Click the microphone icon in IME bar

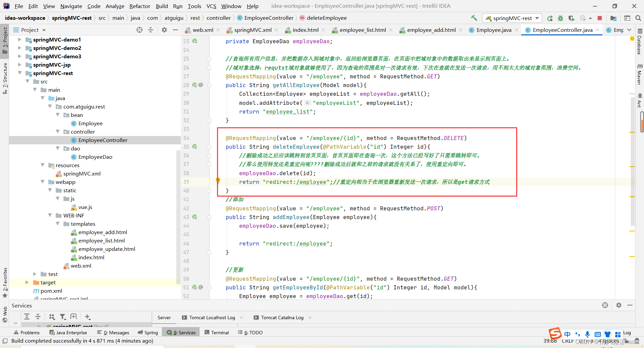click(588, 334)
